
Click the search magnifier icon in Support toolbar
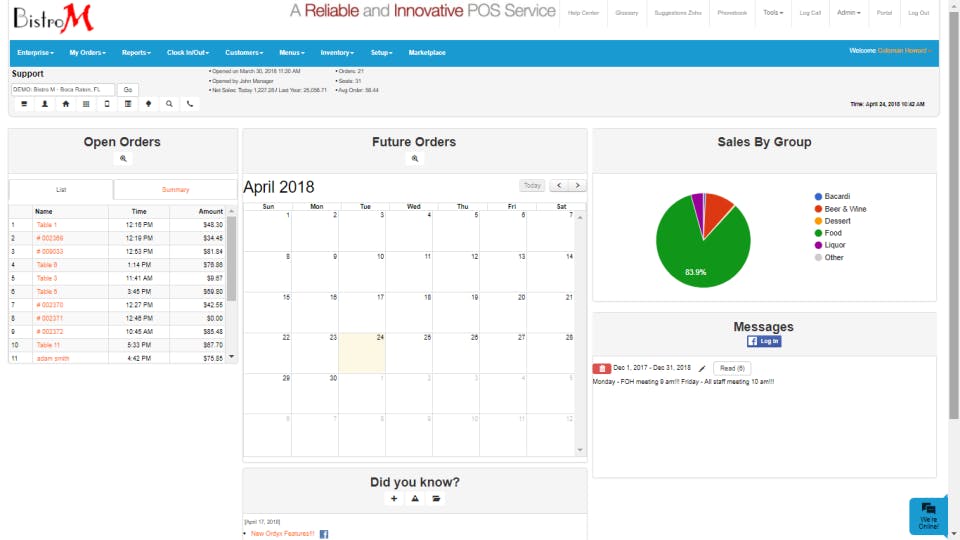click(169, 104)
